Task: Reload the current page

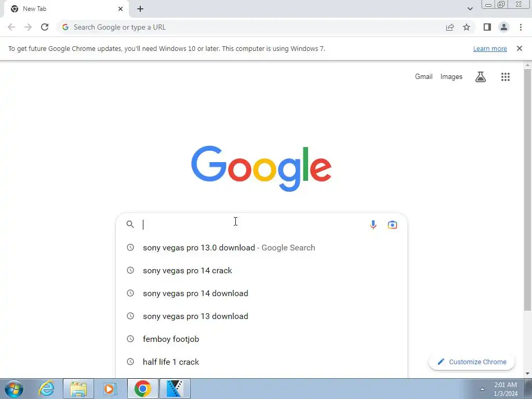Action: (45, 27)
